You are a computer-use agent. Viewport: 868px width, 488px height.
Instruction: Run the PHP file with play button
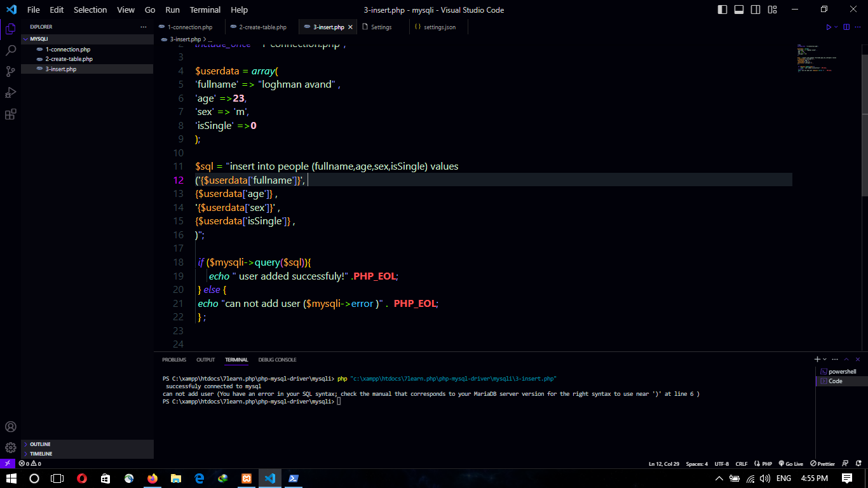click(x=829, y=27)
